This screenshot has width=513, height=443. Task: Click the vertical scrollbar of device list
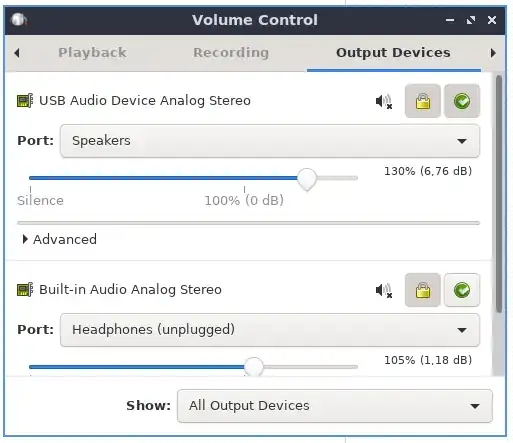click(499, 193)
